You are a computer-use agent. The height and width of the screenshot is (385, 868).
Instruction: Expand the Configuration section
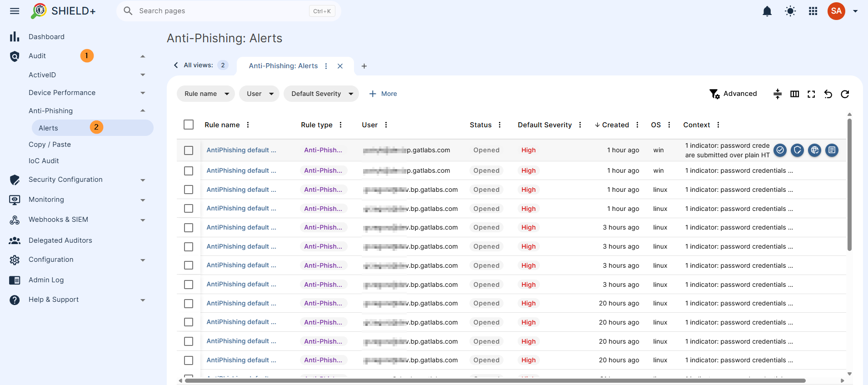tap(143, 260)
